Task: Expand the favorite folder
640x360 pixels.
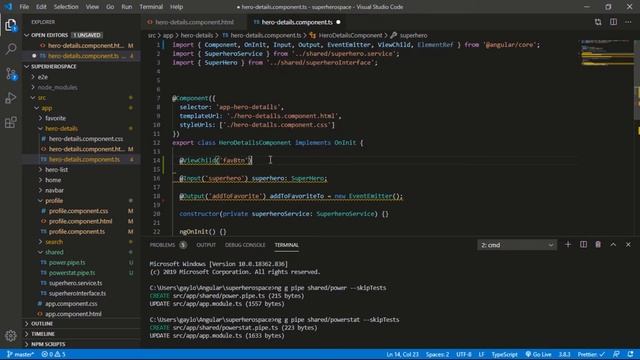Action: pyautogui.click(x=56, y=118)
